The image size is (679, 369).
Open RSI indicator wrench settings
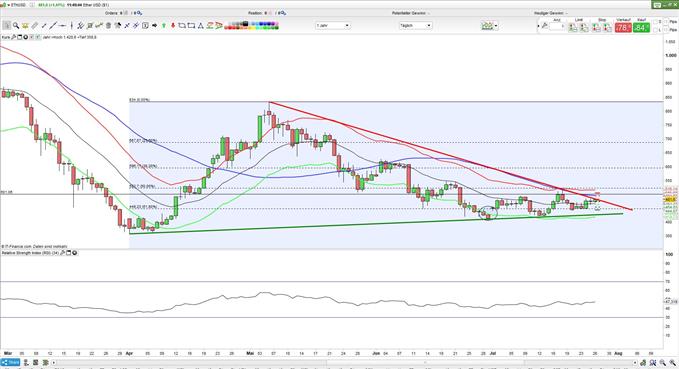(63, 252)
